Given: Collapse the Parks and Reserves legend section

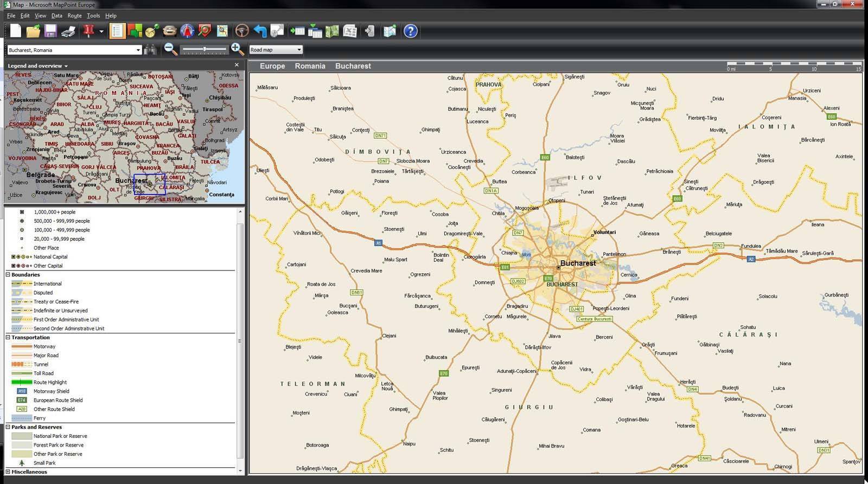Looking at the screenshot, I should 8,427.
